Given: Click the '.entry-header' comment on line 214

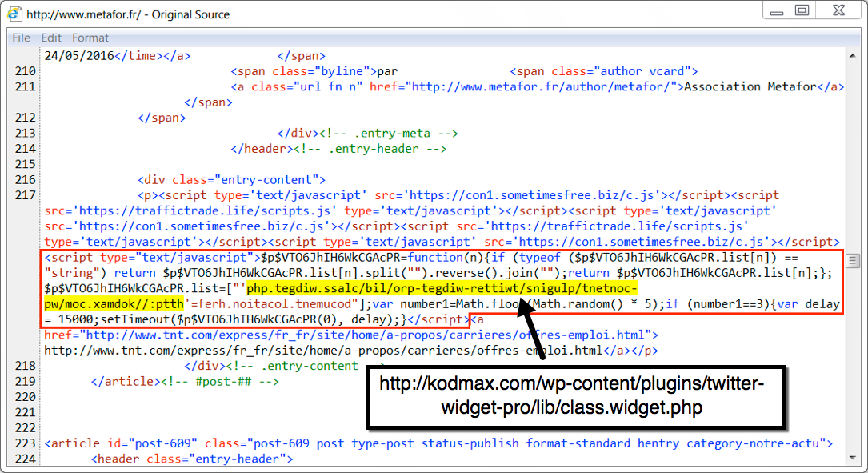Looking at the screenshot, I should [x=370, y=149].
